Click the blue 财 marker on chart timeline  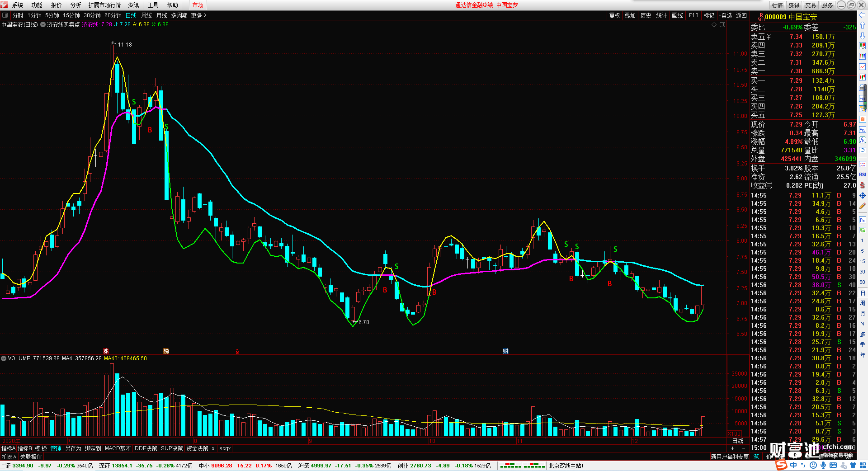point(505,351)
